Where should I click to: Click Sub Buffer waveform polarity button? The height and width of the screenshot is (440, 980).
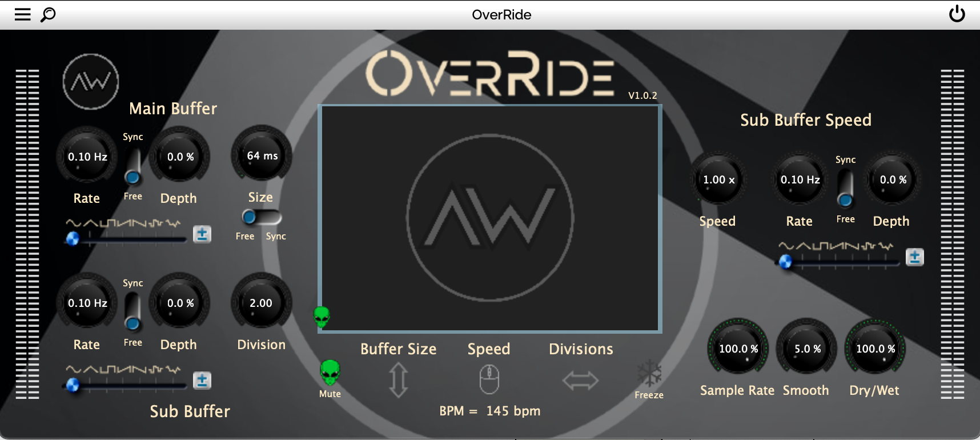202,380
